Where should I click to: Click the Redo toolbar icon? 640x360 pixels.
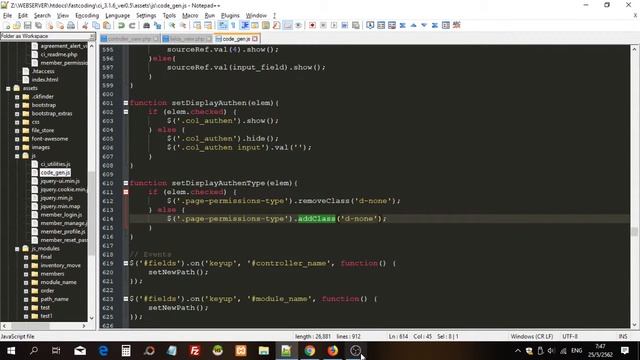click(132, 25)
